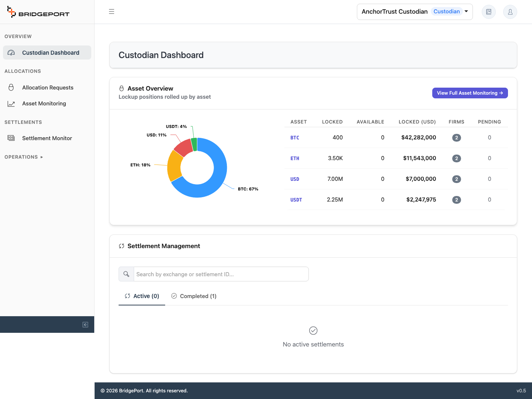
Task: Go to Custodian Dashboard in sidebar
Action: 47,53
